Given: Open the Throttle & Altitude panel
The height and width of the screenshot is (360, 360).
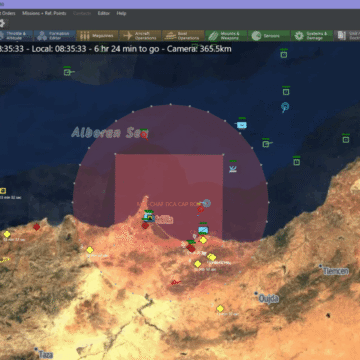Looking at the screenshot, I should point(16,36).
